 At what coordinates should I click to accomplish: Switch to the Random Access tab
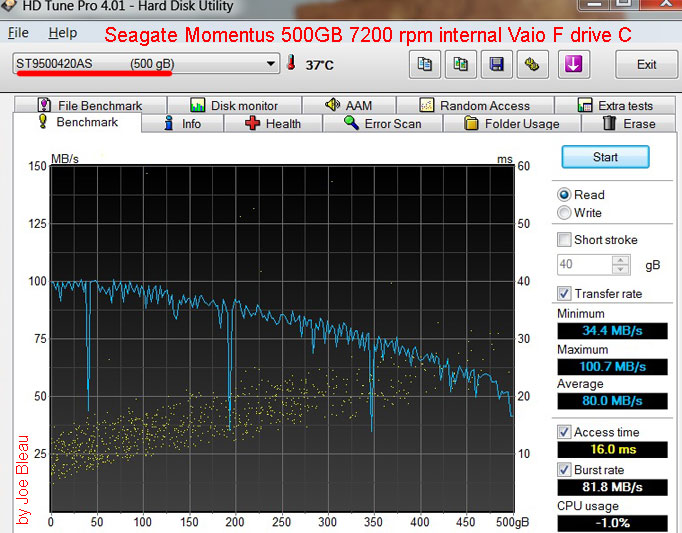tap(475, 105)
